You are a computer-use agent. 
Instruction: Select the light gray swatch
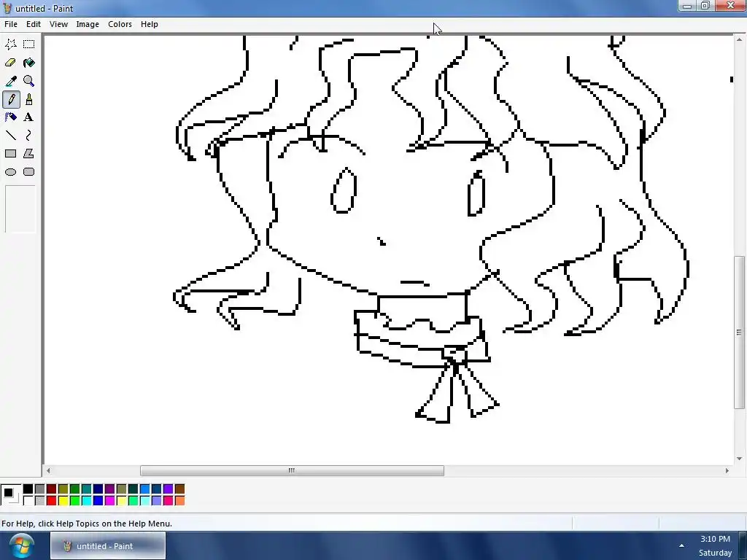click(x=40, y=500)
